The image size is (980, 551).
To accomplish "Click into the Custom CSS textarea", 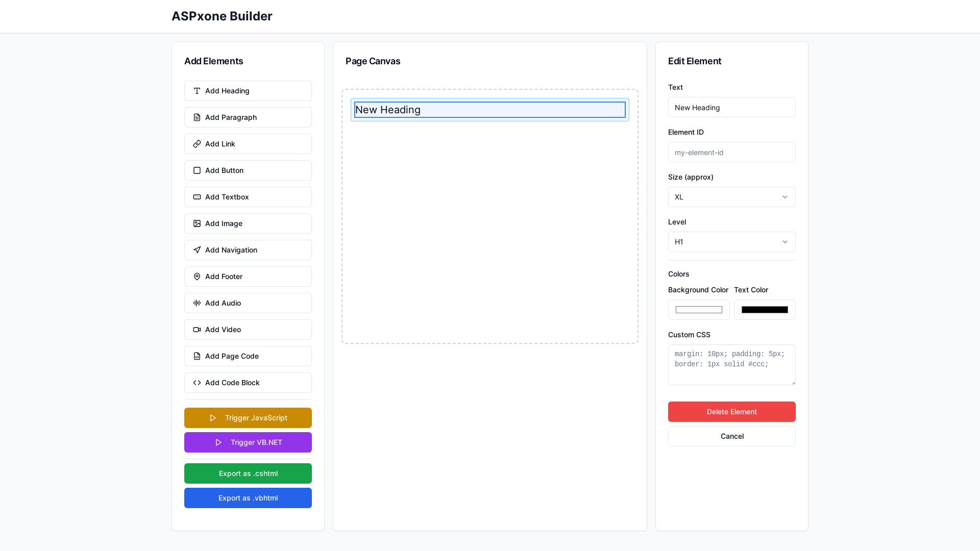I will click(732, 365).
